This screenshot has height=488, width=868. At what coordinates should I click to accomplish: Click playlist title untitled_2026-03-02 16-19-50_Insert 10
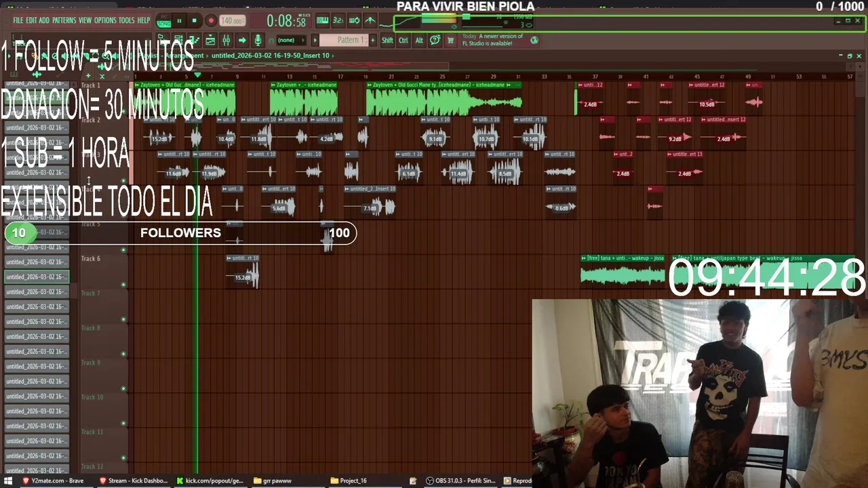click(x=271, y=56)
